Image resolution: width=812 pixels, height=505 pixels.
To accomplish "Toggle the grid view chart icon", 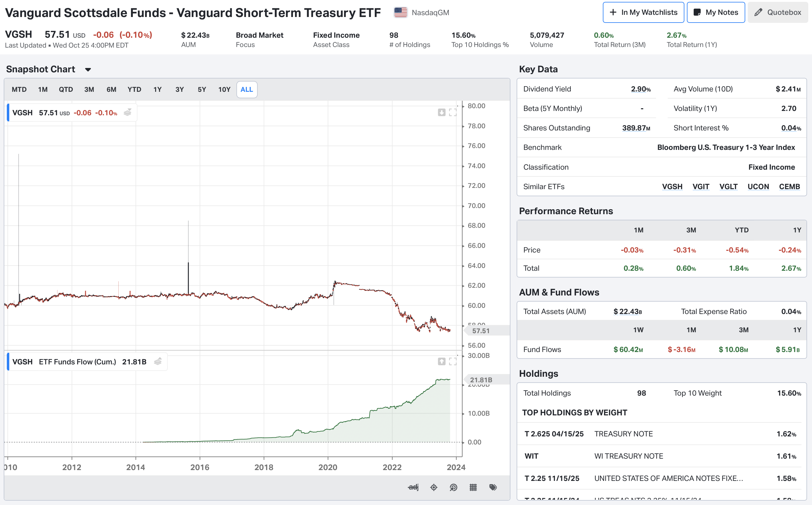I will (x=473, y=487).
